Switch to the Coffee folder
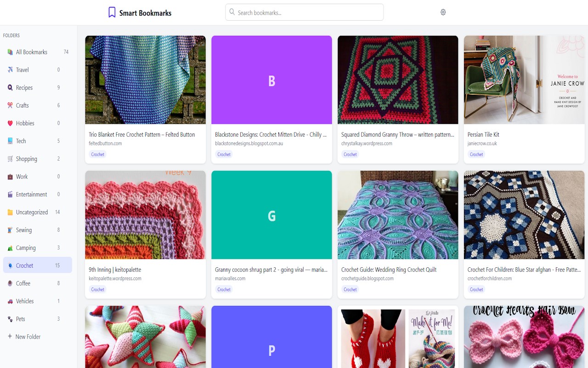The width and height of the screenshot is (588, 368). tap(38, 283)
